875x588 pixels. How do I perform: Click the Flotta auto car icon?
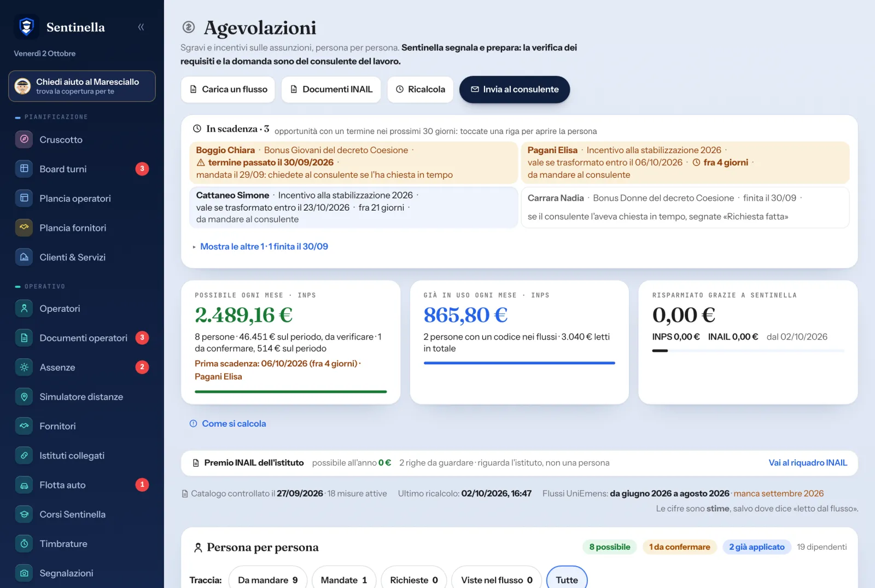(x=24, y=485)
